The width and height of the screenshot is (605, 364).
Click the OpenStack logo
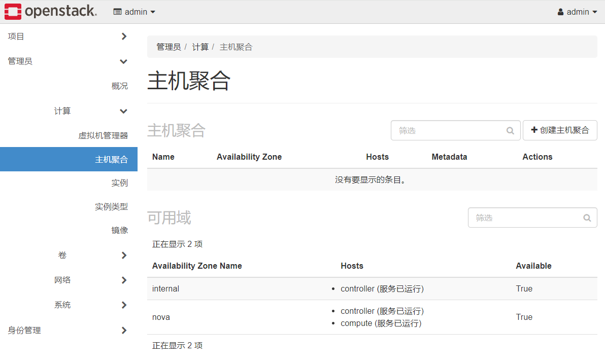coord(51,12)
